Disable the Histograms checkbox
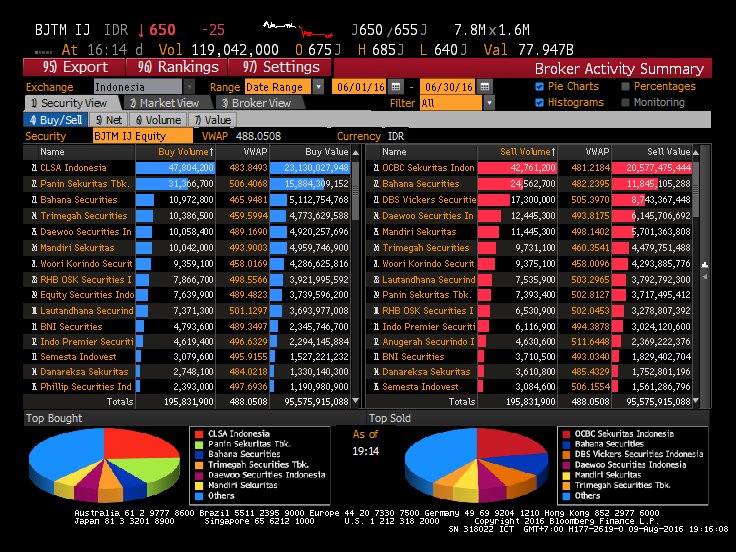This screenshot has height=552, width=736. [540, 102]
